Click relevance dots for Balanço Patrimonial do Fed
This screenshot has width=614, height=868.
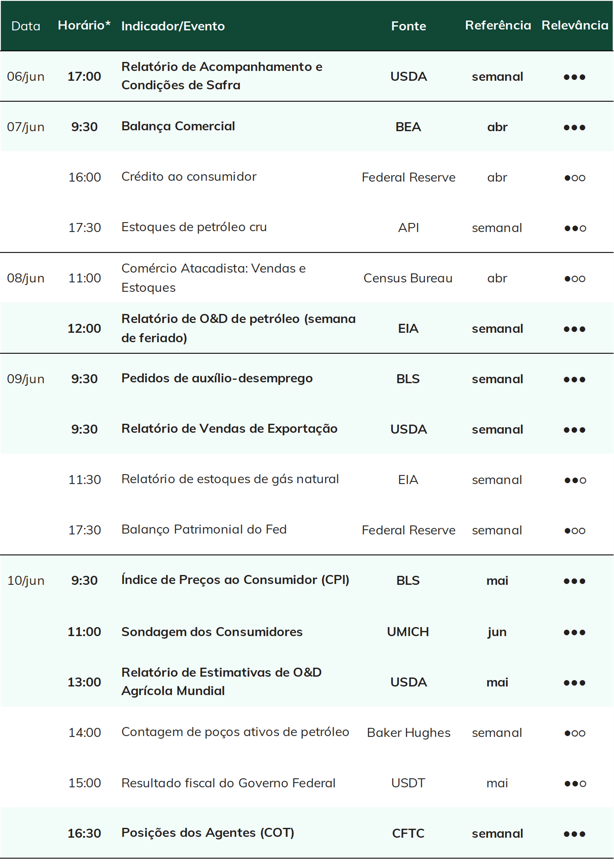[574, 531]
